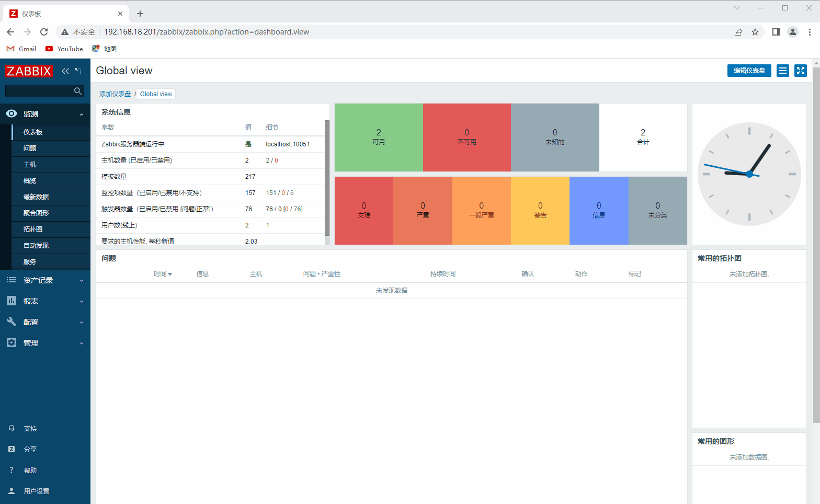Click the 支持 headset icon
This screenshot has width=820, height=504.
[x=12, y=428]
